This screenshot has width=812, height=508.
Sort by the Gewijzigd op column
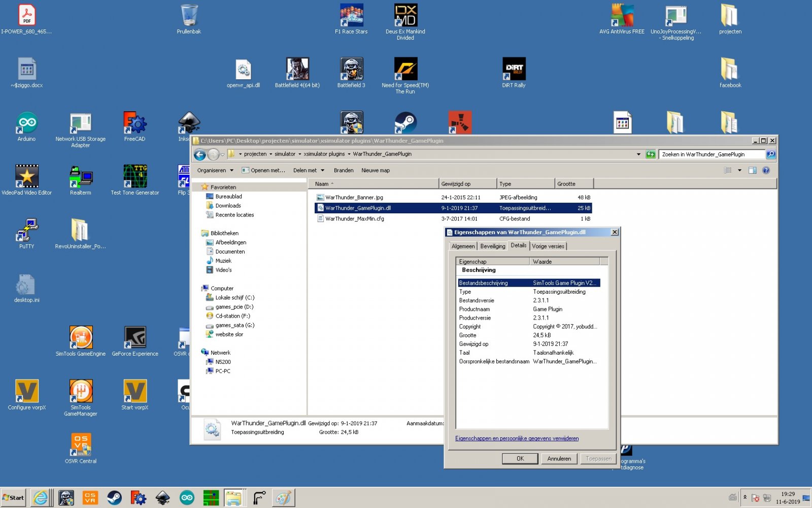[x=468, y=183]
